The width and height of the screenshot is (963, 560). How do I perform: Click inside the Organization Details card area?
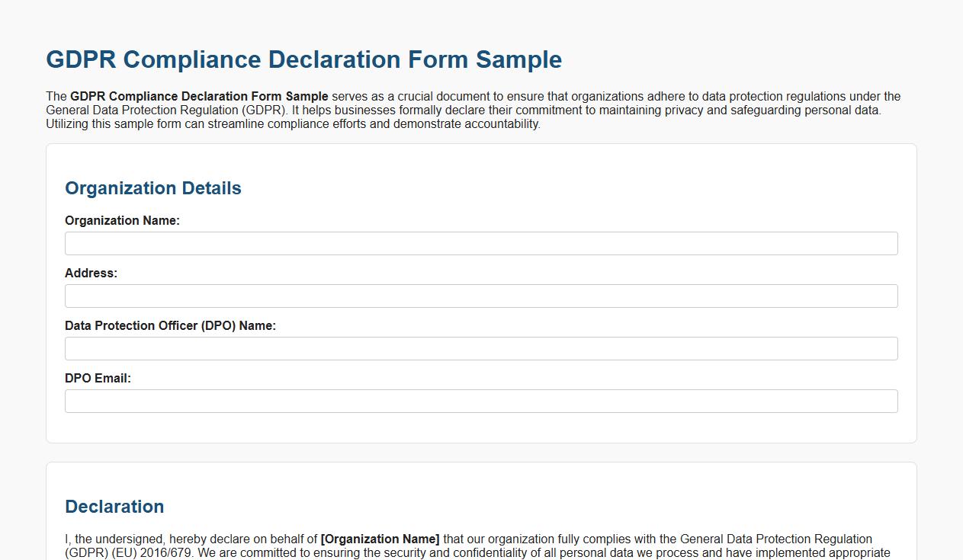pyautogui.click(x=481, y=427)
